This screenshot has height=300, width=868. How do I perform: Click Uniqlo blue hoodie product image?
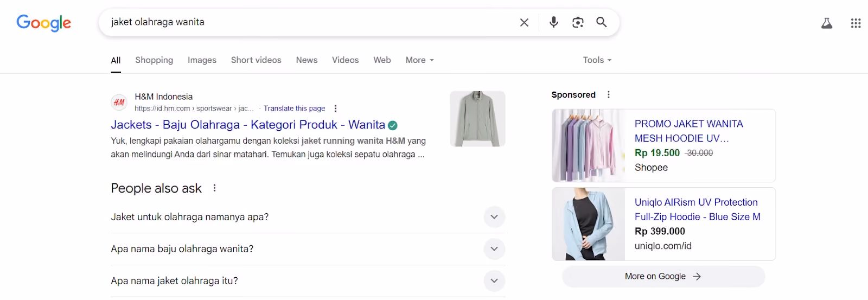[589, 224]
